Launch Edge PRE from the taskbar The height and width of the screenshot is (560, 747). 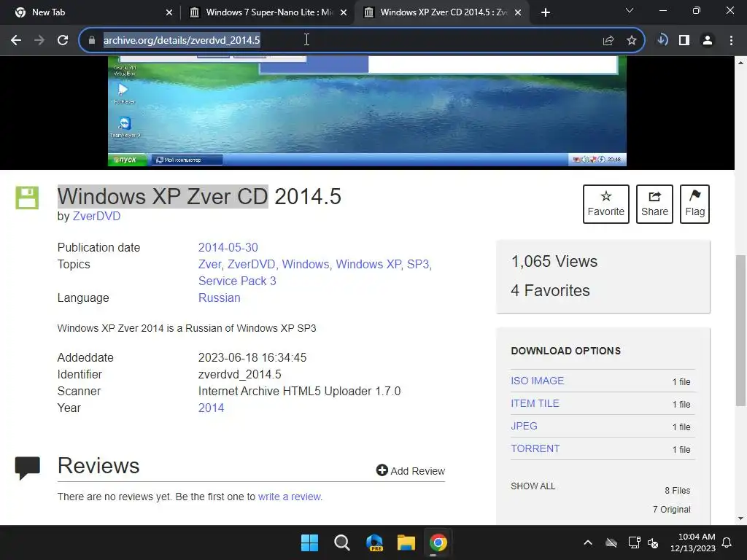pyautogui.click(x=374, y=542)
